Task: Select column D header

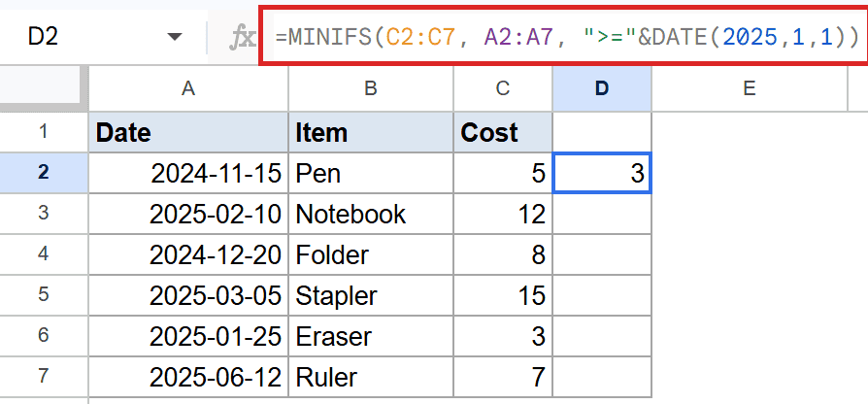Action: (x=602, y=88)
